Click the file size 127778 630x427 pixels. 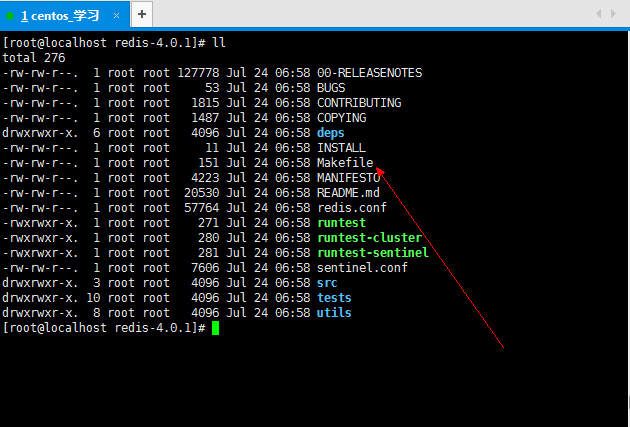[x=198, y=73]
